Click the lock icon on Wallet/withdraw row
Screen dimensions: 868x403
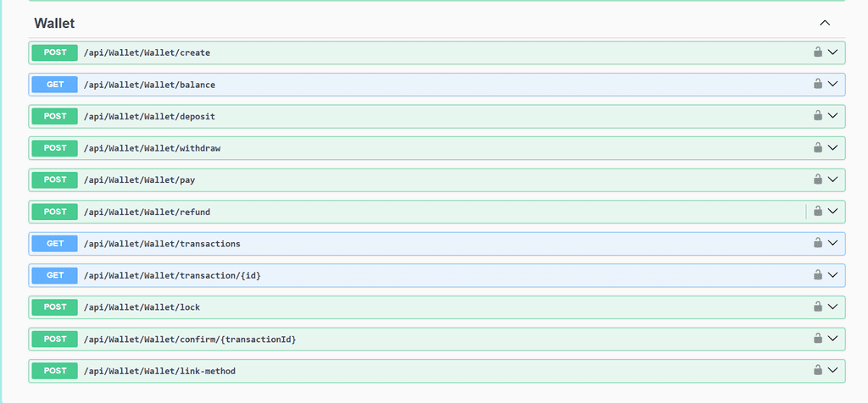[818, 147]
